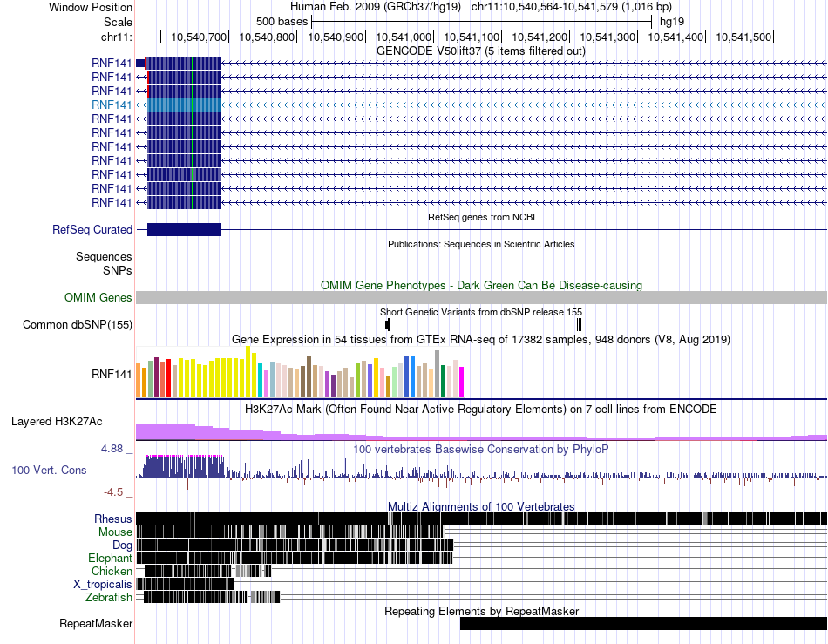
Task: Open Repeating Elements by RepeatMasker title
Action: pos(481,611)
